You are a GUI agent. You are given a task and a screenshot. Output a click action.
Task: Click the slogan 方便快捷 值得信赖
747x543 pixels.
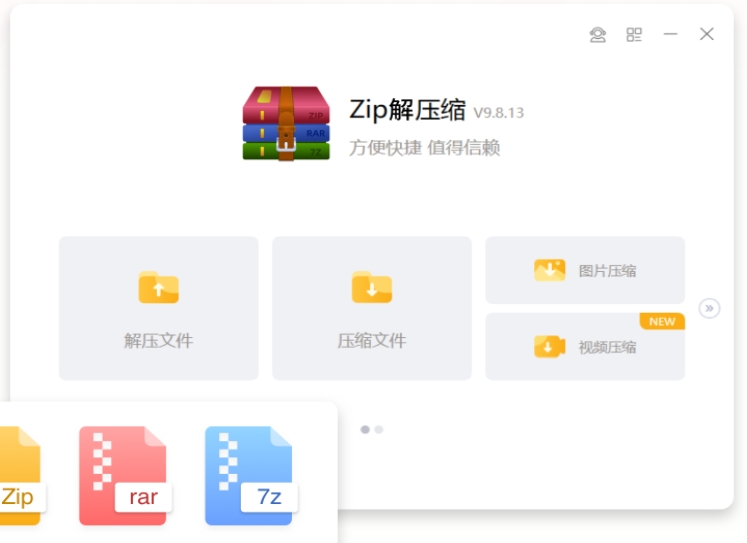(x=424, y=148)
